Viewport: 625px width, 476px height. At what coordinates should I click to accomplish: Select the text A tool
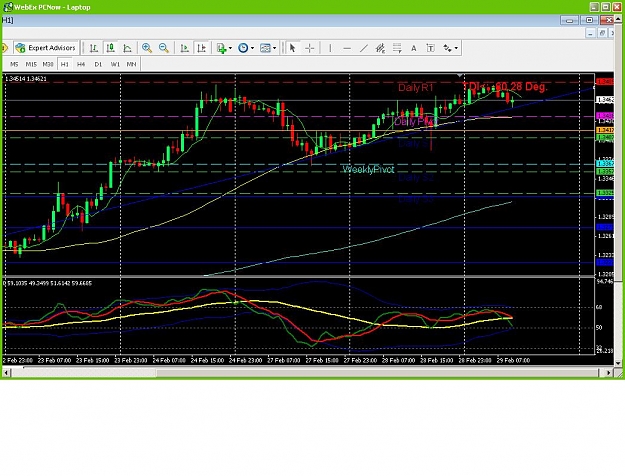tap(414, 48)
